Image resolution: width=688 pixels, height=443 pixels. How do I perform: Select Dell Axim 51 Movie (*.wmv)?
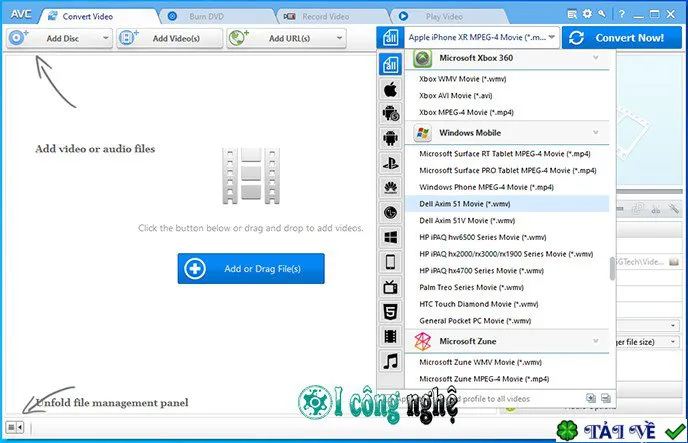(507, 204)
